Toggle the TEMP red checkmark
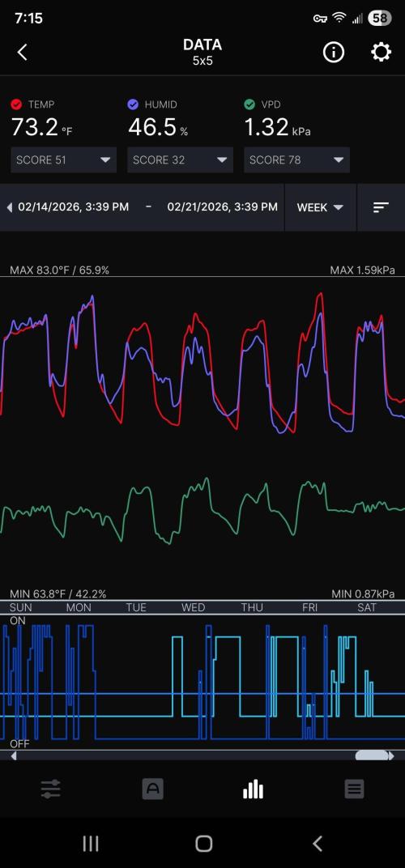 point(17,104)
